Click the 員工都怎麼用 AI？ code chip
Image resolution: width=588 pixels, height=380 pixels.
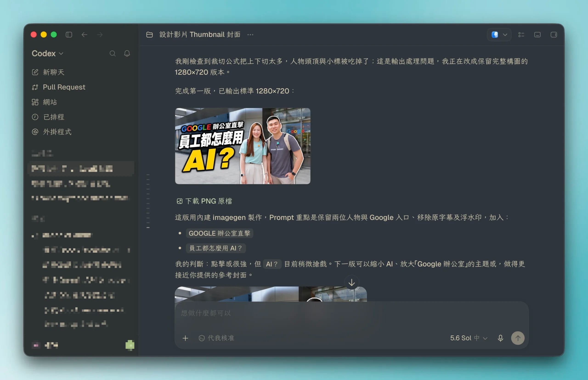point(216,248)
